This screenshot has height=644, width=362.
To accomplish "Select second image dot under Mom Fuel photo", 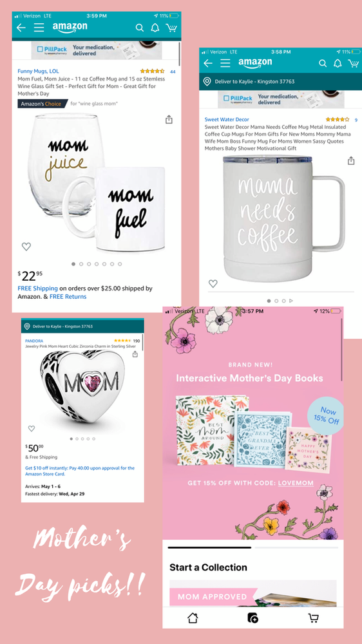I will click(x=81, y=264).
